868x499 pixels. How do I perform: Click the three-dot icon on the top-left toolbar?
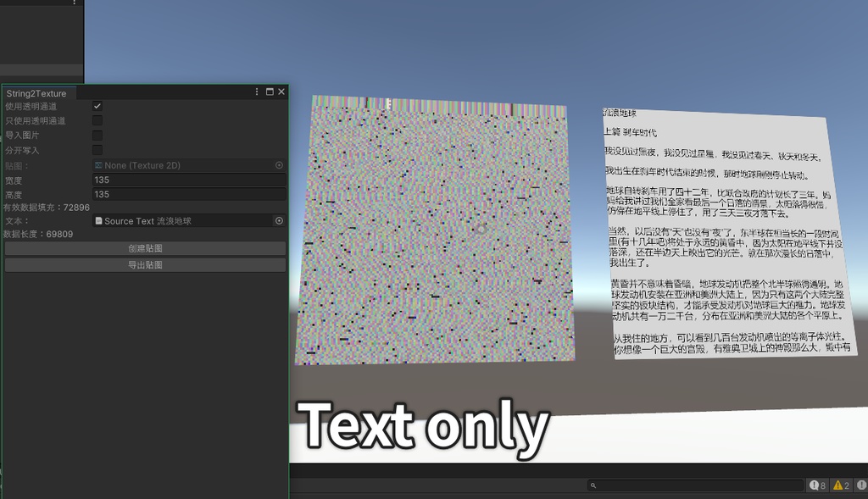pyautogui.click(x=74, y=3)
